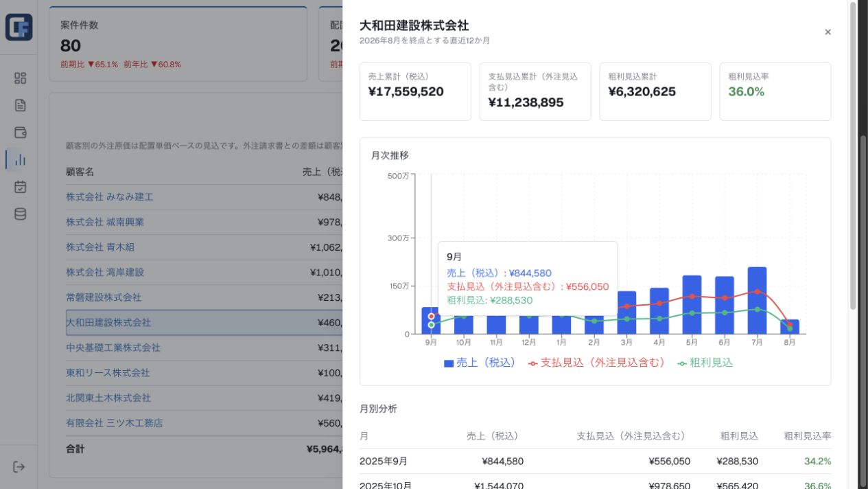Click the app logo icon in sidebar
Viewport: 868px width, 489px height.
(x=19, y=27)
